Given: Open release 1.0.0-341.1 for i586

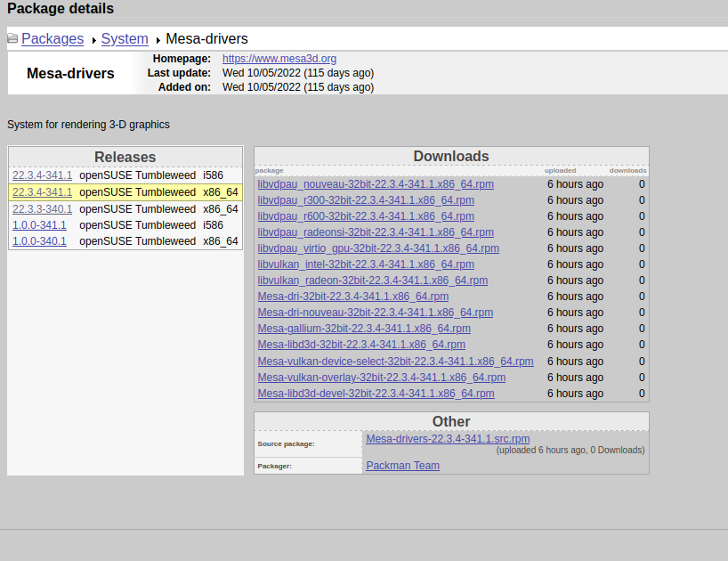Looking at the screenshot, I should tap(39, 225).
